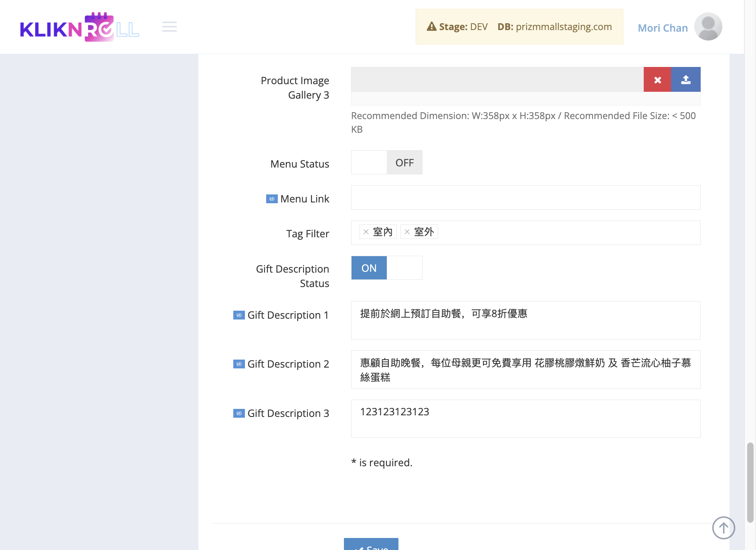Click the language icon beside Menu Link
This screenshot has height=550, width=756.
(272, 199)
